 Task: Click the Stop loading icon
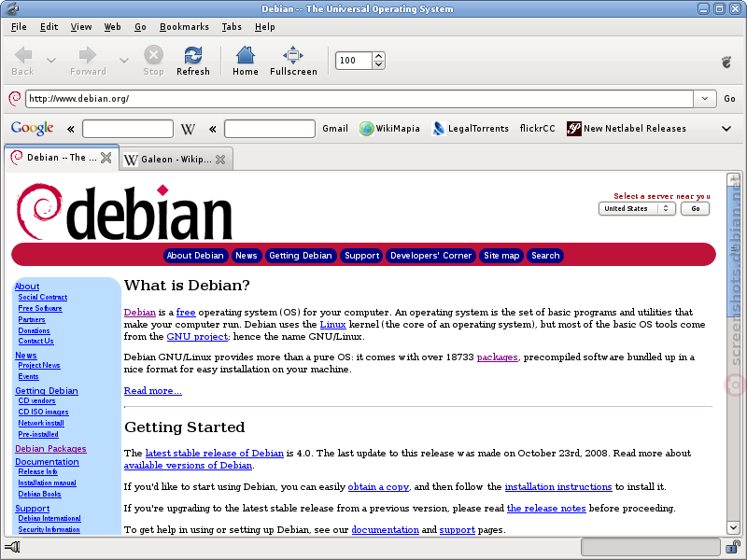click(x=153, y=55)
